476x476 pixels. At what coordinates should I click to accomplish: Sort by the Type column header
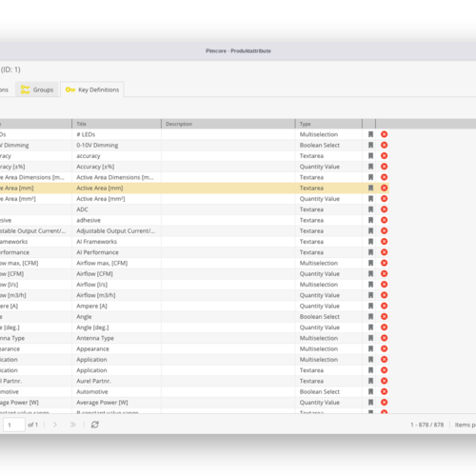click(x=328, y=124)
